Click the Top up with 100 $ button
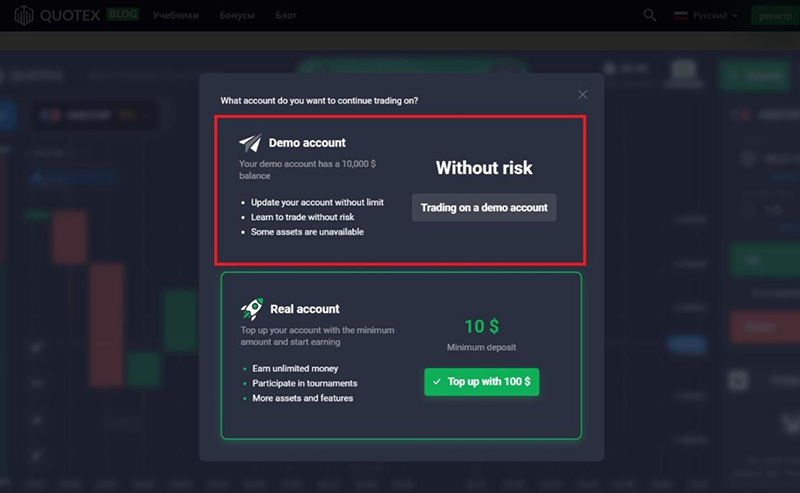 pos(481,382)
